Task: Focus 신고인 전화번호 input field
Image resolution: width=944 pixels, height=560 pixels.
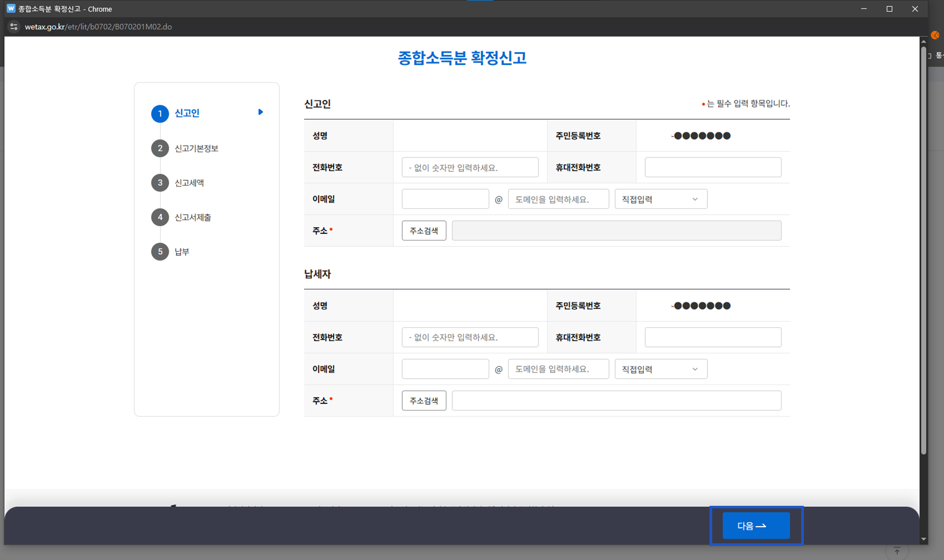Action: point(470,167)
